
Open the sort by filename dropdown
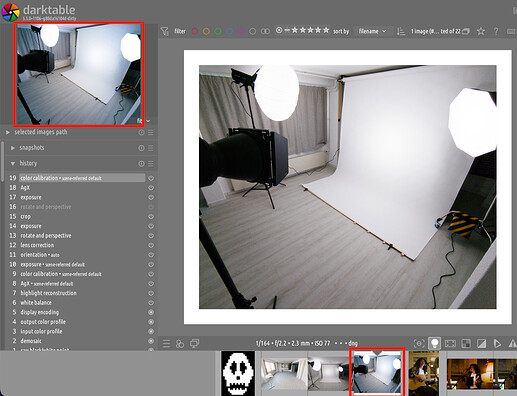pos(372,31)
